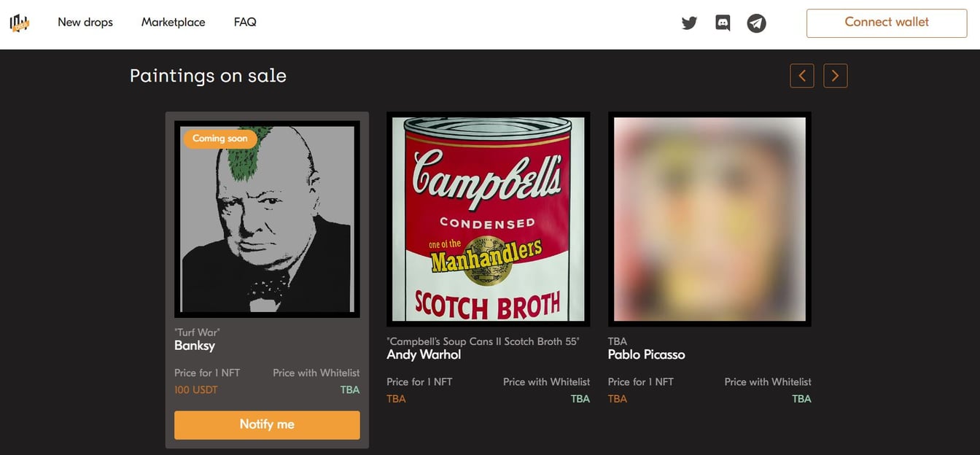Image resolution: width=980 pixels, height=455 pixels.
Task: Select the Pablo Picasso artist name
Action: 646,354
